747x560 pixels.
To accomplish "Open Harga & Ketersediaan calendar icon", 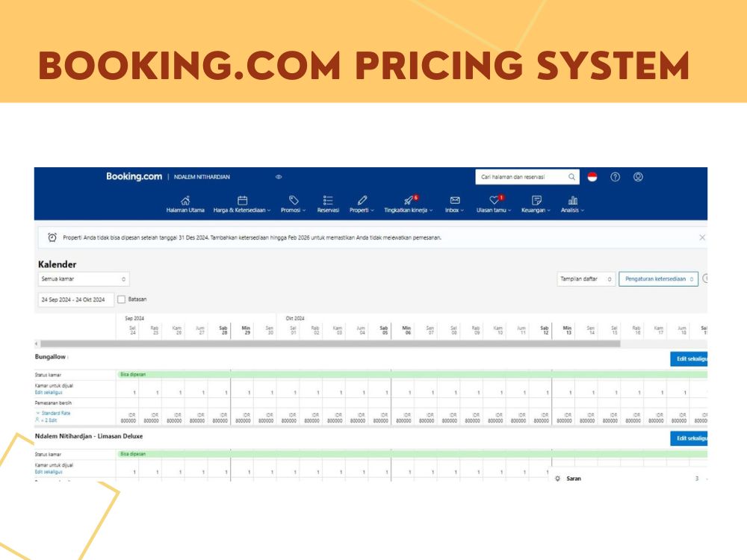I will click(242, 200).
